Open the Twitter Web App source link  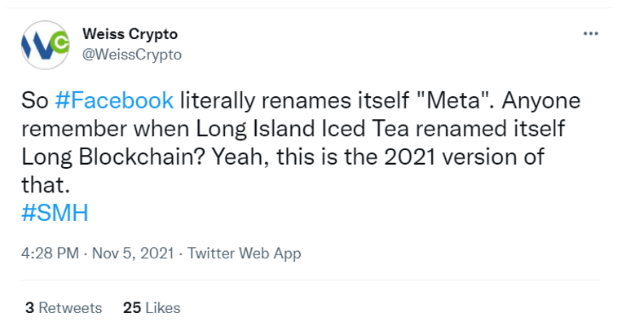pyautogui.click(x=244, y=253)
